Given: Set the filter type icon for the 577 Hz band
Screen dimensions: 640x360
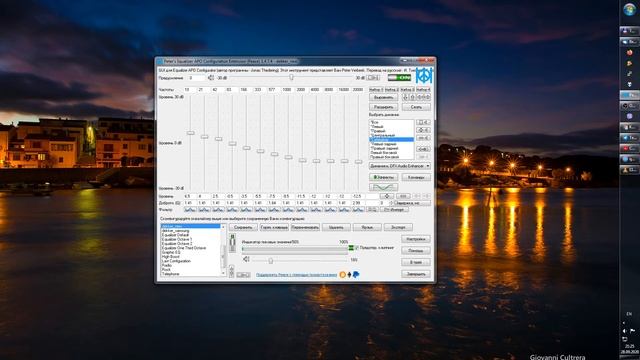Looking at the screenshot, I should tap(274, 209).
